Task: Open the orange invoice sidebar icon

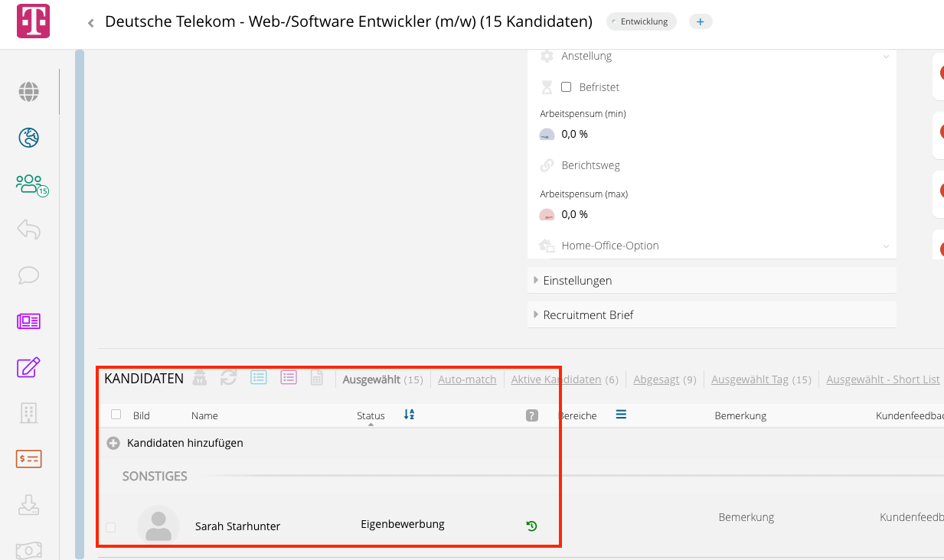Action: click(x=28, y=459)
